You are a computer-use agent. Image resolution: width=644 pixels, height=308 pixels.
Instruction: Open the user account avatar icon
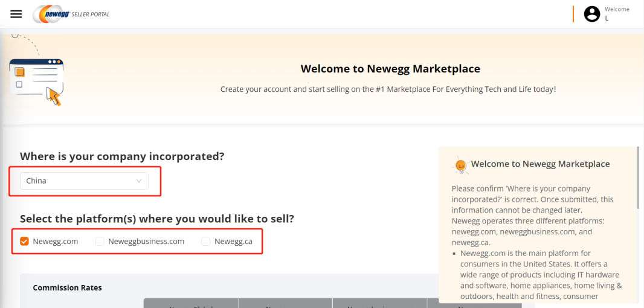click(x=592, y=14)
